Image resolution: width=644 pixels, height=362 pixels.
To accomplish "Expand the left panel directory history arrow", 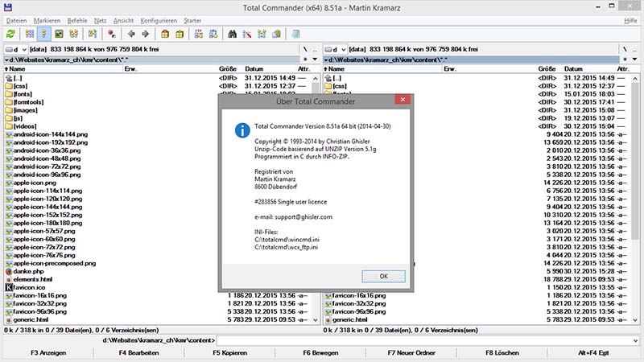I will (315, 60).
